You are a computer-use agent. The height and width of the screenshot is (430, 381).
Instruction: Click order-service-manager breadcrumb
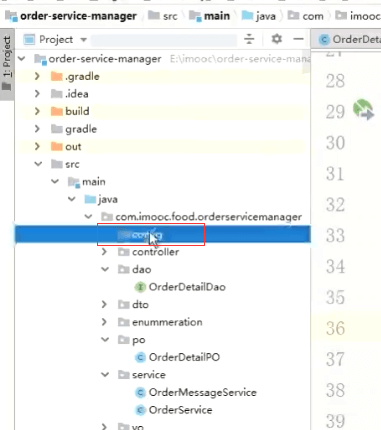click(78, 16)
